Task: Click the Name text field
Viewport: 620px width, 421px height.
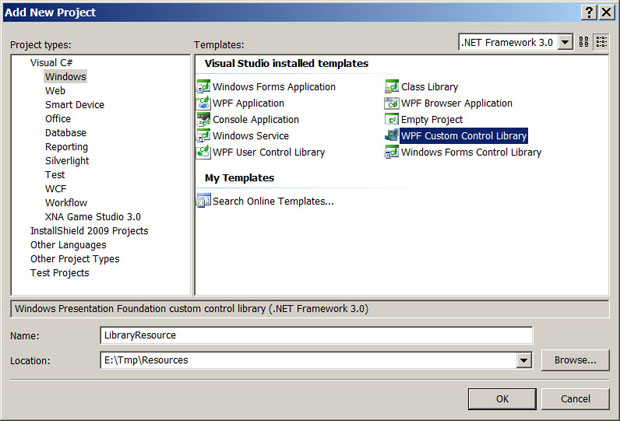Action: 316,335
